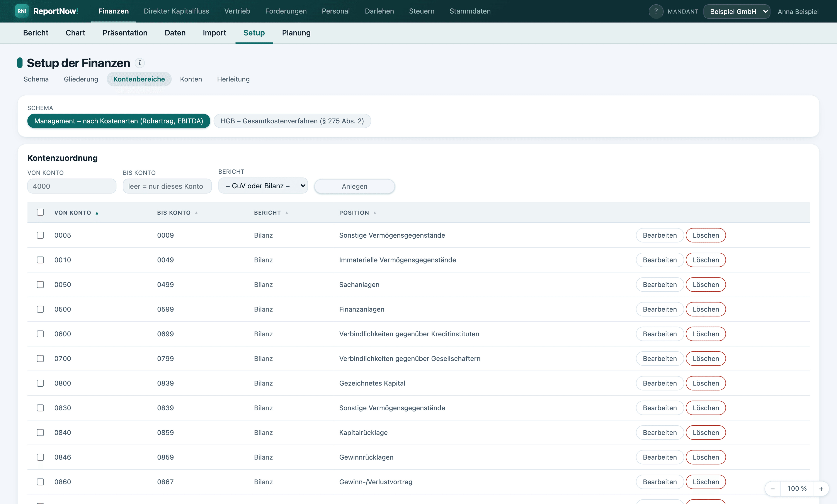
Task: Switch to the Bericht tab
Action: pos(36,33)
